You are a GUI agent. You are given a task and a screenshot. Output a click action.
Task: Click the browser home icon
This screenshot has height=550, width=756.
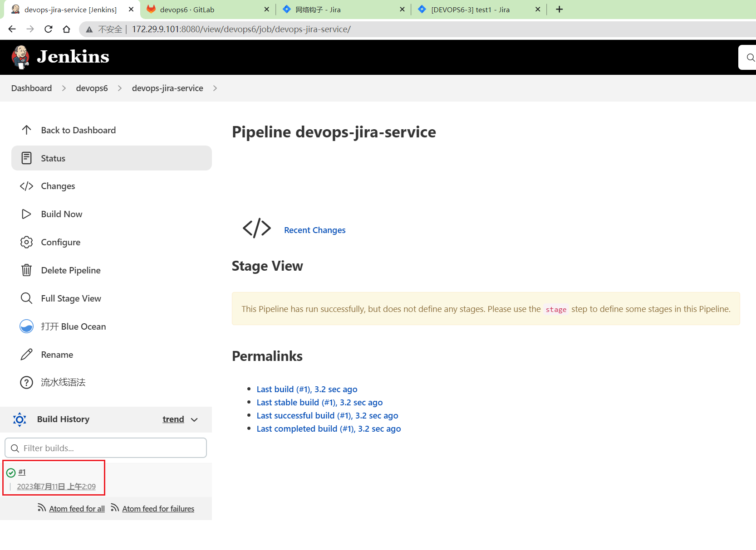coord(67,29)
